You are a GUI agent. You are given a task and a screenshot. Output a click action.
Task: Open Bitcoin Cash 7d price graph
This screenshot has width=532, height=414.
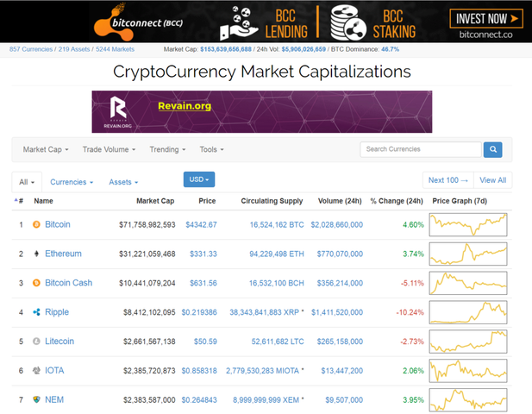(468, 283)
